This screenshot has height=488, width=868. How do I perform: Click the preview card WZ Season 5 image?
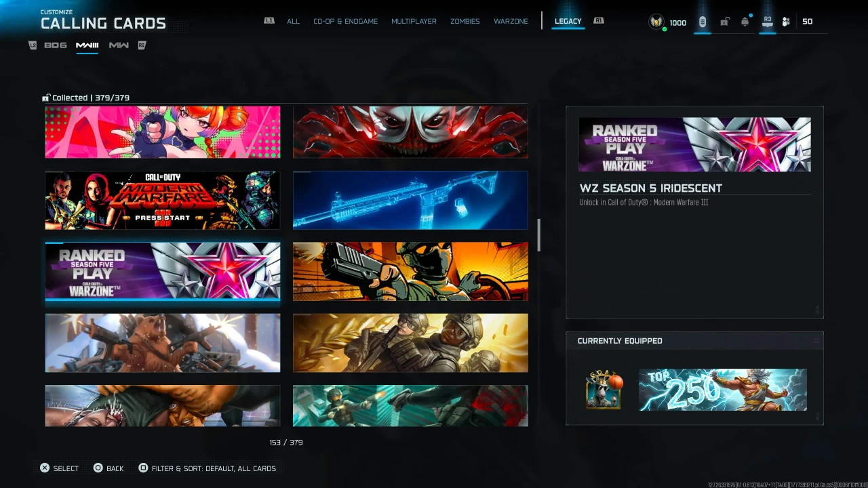pos(694,145)
